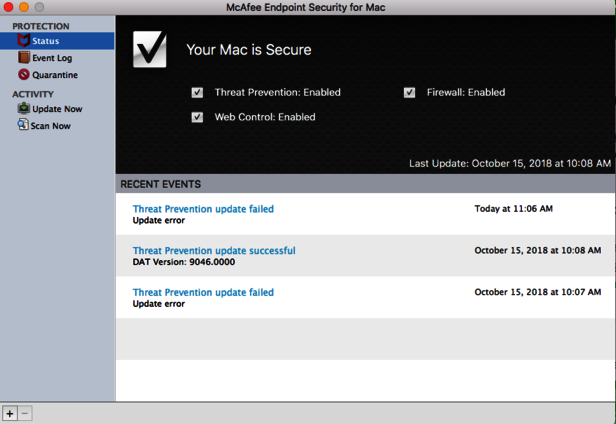Viewport: 616px width, 424px height.
Task: Open today's Threat Prevention update failed event
Action: point(203,209)
